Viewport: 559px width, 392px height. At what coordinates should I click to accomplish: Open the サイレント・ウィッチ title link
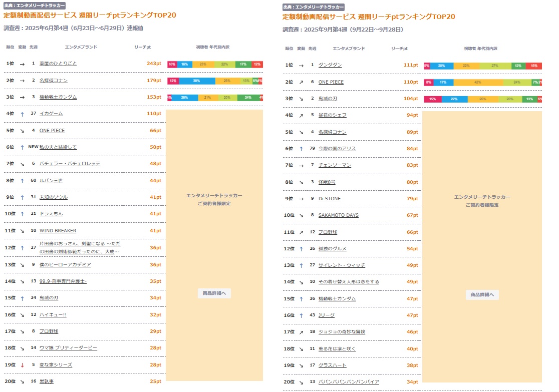[x=342, y=265]
